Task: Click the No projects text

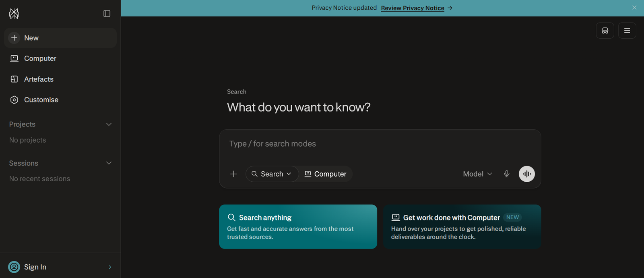Action: (x=28, y=140)
